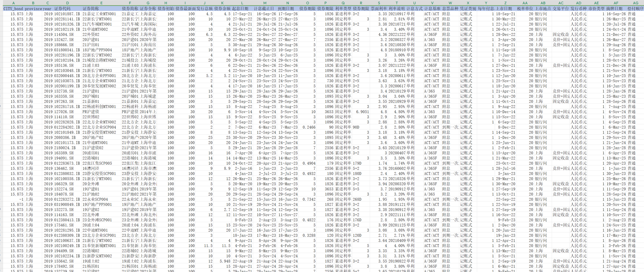Click the 摘牌日期 header cell
Screen dimensions: 644x272
pos(616,9)
